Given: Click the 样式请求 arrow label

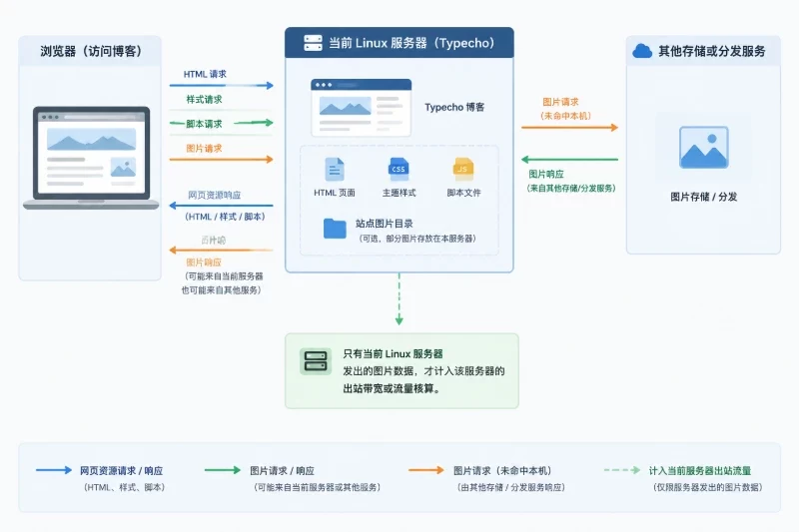Looking at the screenshot, I should [x=204, y=99].
